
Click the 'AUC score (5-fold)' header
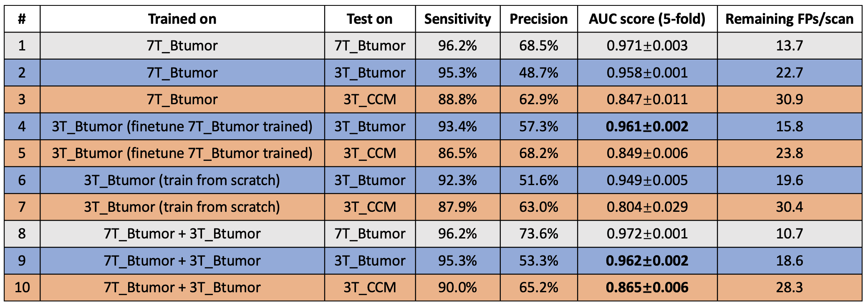point(647,19)
